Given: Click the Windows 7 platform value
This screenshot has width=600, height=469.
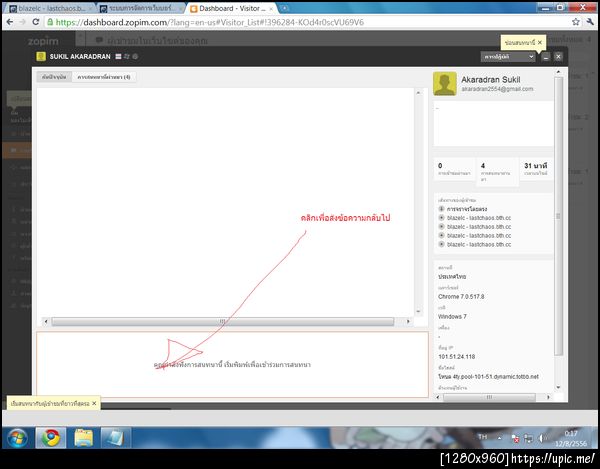Looking at the screenshot, I should tap(452, 316).
